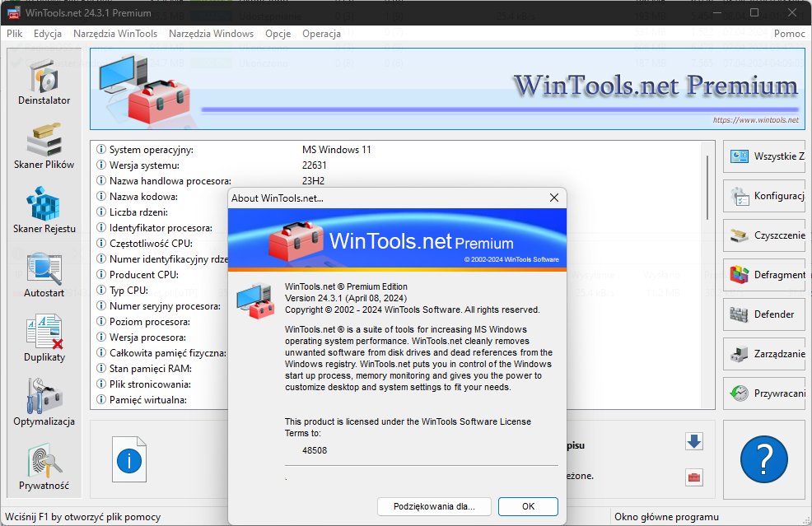This screenshot has width=812, height=526.
Task: Open the Deinstalator tool
Action: click(44, 83)
